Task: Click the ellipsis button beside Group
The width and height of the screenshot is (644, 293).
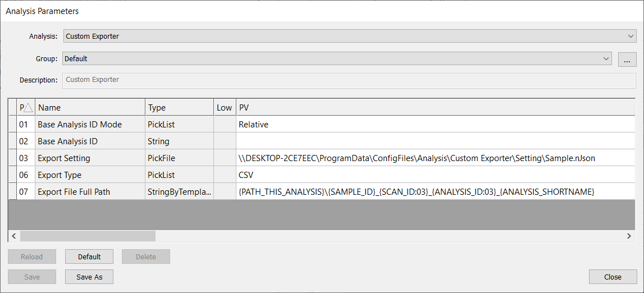Action: [627, 59]
